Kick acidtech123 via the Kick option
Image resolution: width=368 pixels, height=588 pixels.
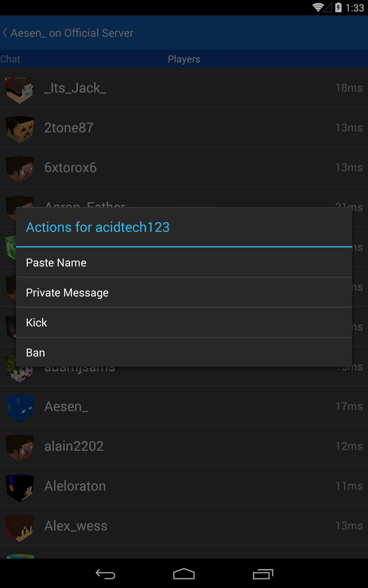click(184, 322)
